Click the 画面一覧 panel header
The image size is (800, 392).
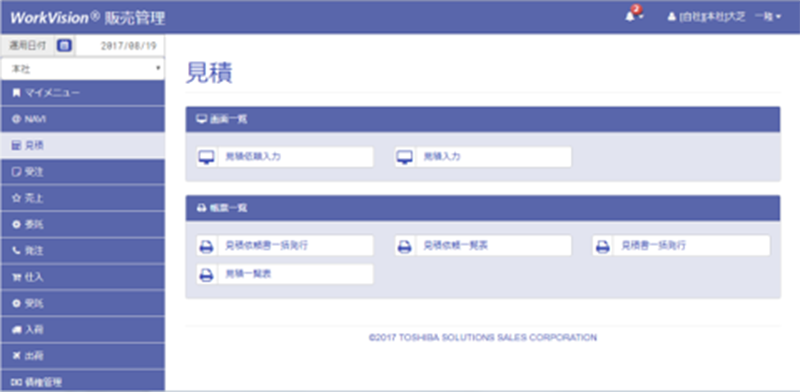[x=483, y=119]
